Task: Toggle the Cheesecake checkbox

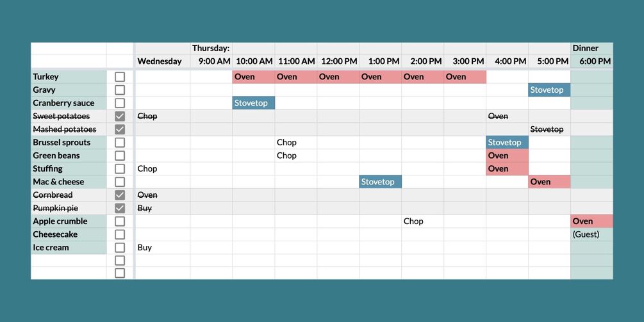Action: 120,234
